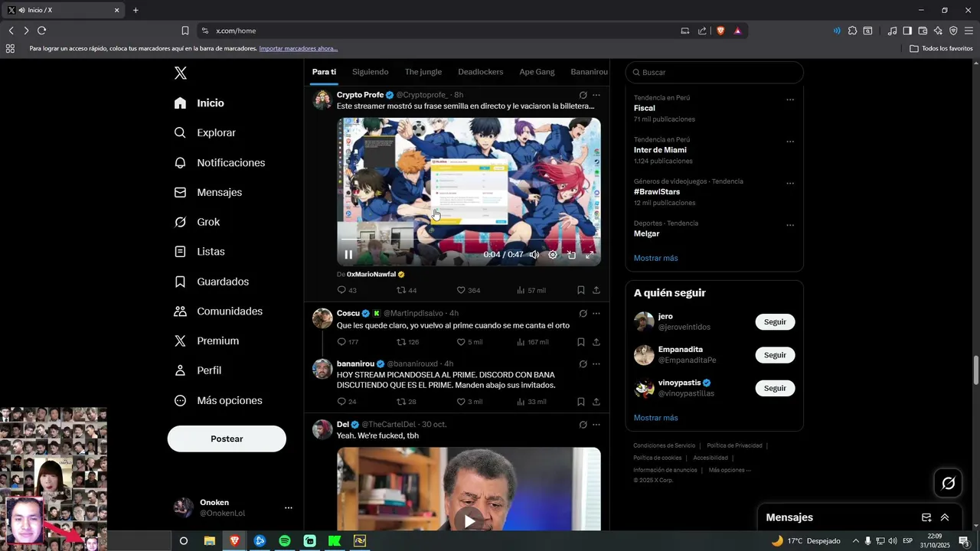980x551 pixels.
Task: Follow Empanadita account
Action: [x=775, y=355]
